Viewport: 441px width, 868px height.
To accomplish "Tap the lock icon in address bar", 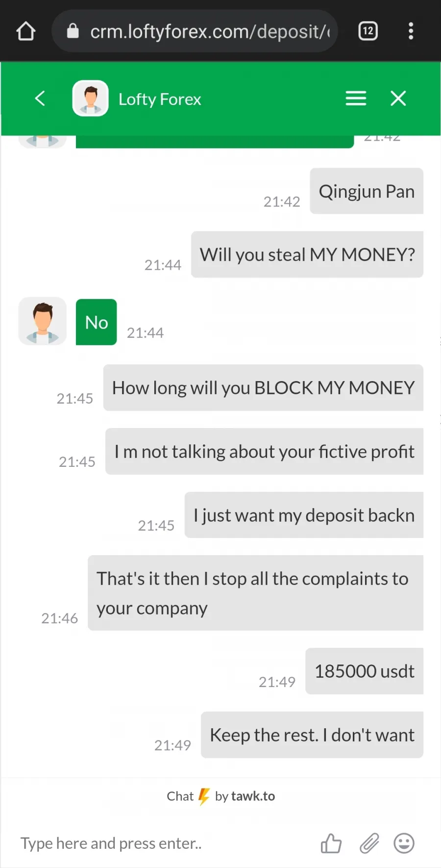I will [x=73, y=31].
